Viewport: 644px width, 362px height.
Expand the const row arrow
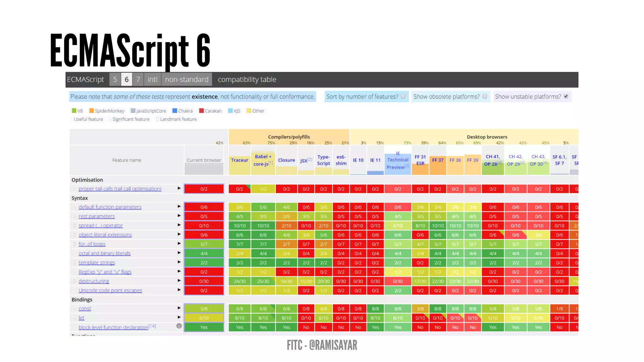pos(179,308)
